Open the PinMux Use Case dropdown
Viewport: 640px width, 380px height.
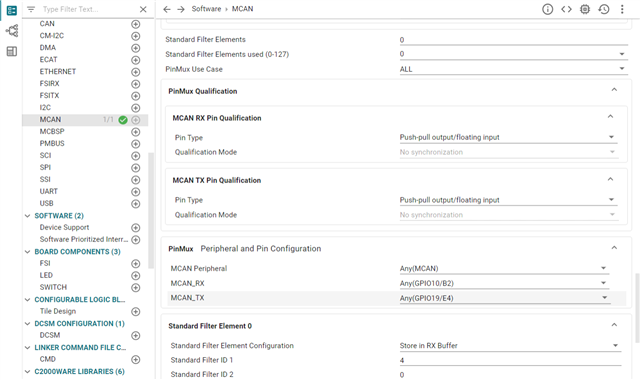[x=513, y=69]
